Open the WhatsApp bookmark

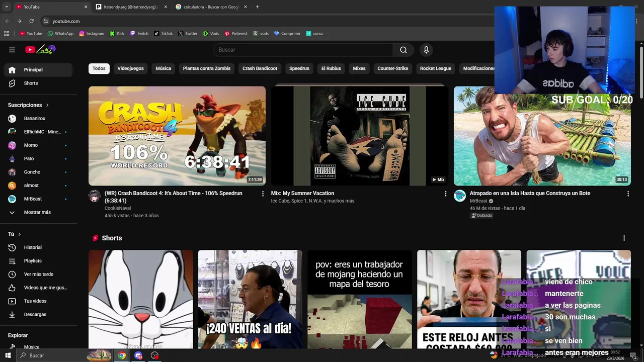click(x=60, y=34)
